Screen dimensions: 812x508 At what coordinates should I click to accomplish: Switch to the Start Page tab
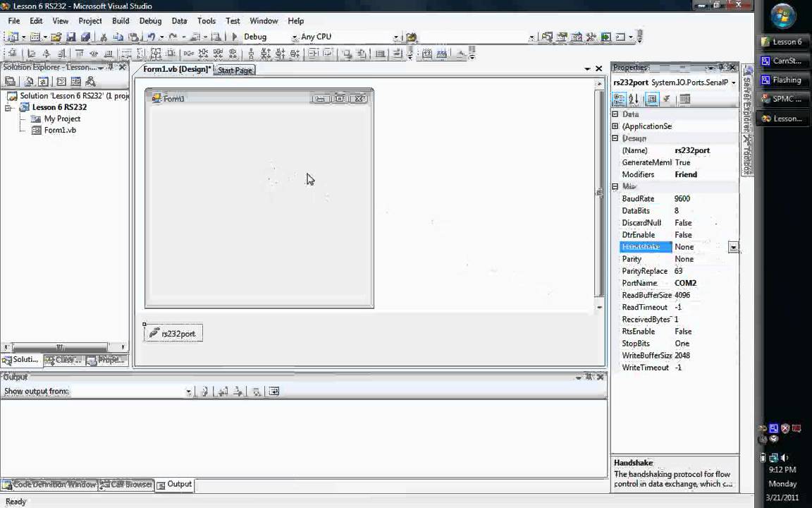tap(235, 70)
